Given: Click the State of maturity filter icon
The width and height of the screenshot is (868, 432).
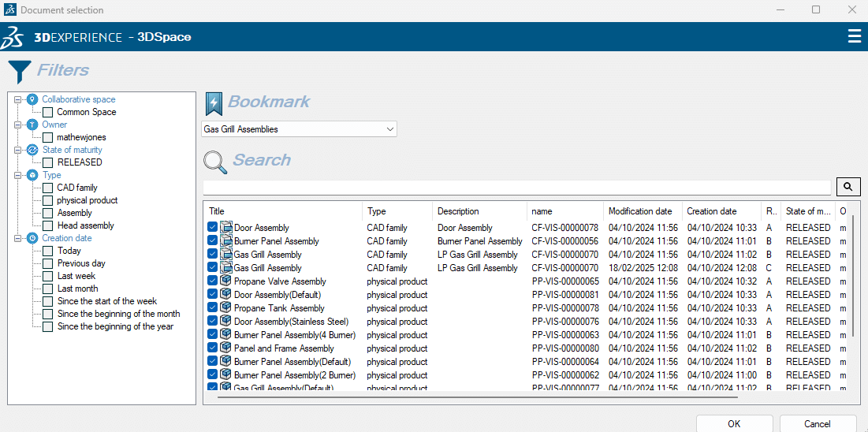Looking at the screenshot, I should click(x=32, y=150).
